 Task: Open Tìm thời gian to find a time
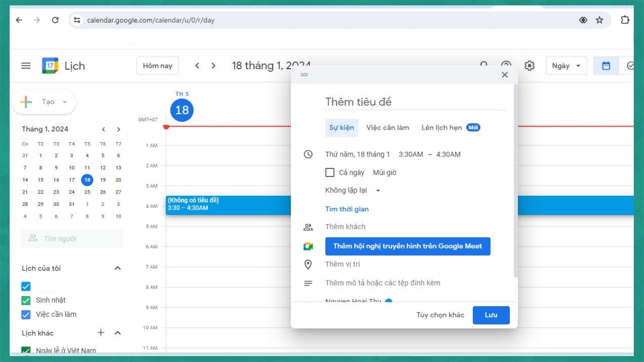click(346, 209)
